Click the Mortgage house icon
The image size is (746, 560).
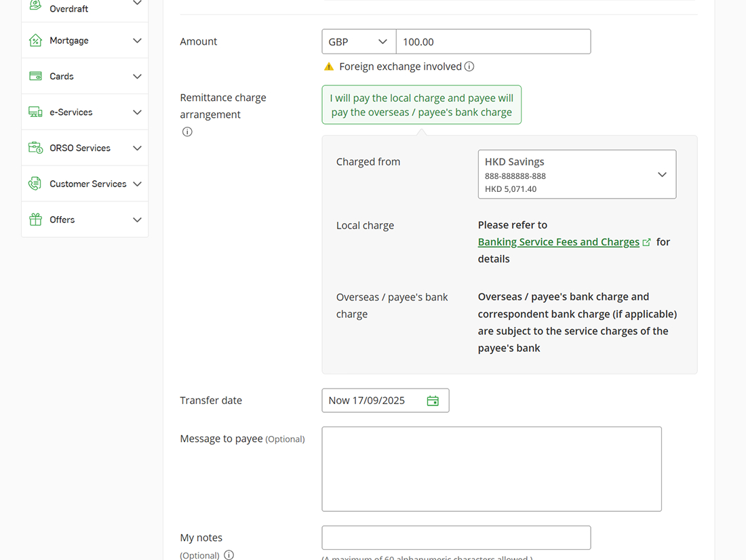pos(35,39)
